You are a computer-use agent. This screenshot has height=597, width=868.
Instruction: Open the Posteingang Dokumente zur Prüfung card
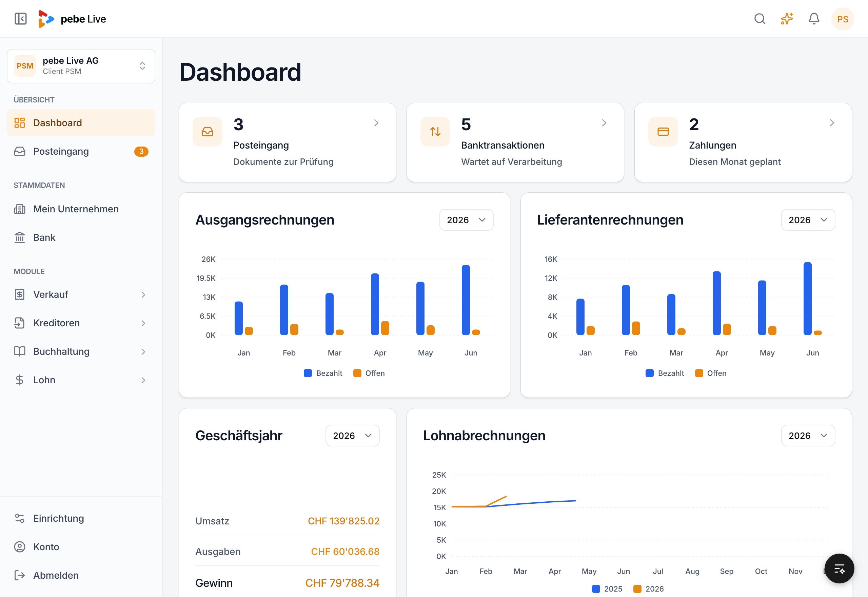(287, 142)
